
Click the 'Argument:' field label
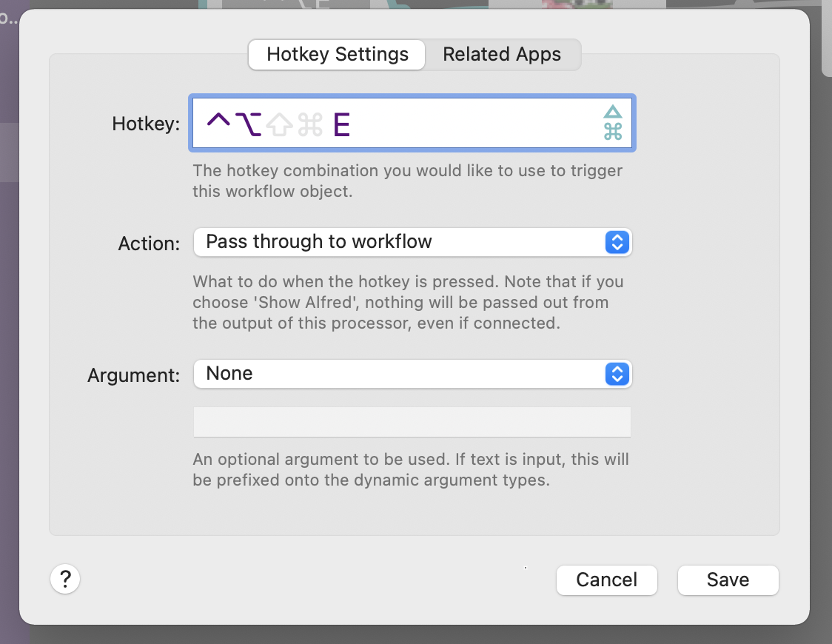click(134, 375)
